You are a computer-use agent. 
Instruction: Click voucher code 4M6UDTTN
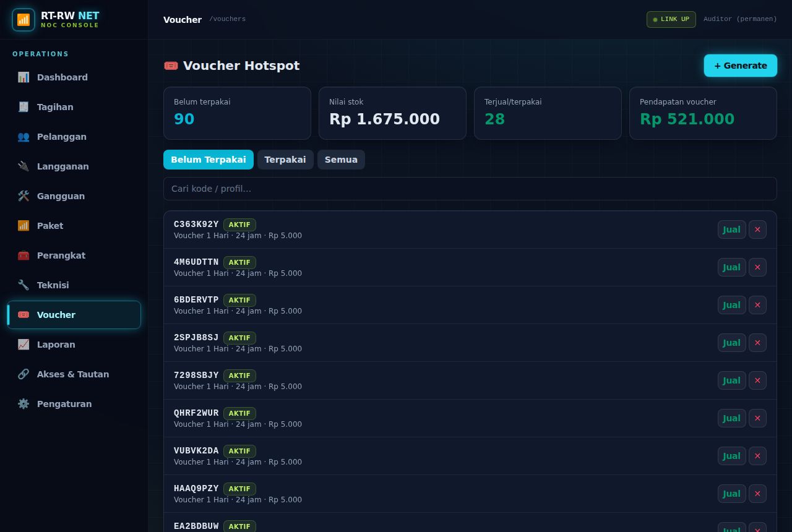[x=196, y=262]
